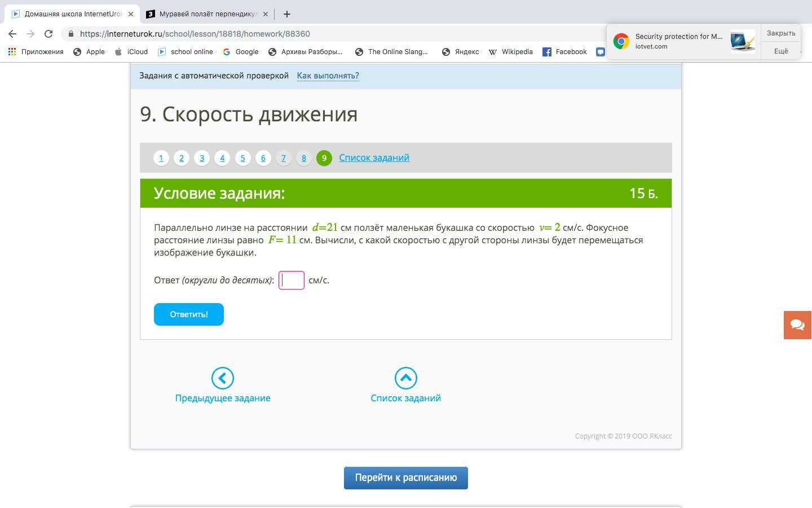Screen dimensions: 812x508
Task: Open the 'Архивы Разборы' bookmark
Action: point(305,52)
